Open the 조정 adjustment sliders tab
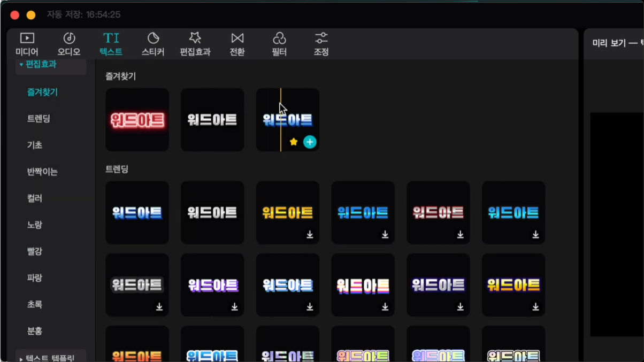The height and width of the screenshot is (362, 644). 321,44
